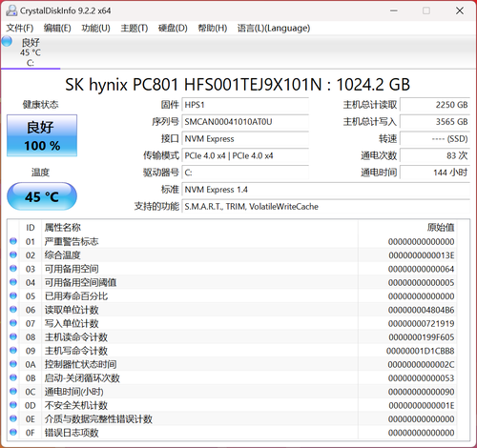Image resolution: width=477 pixels, height=448 pixels.
Task: Click the 主机总计写入 value 3565 GB
Action: click(x=435, y=122)
